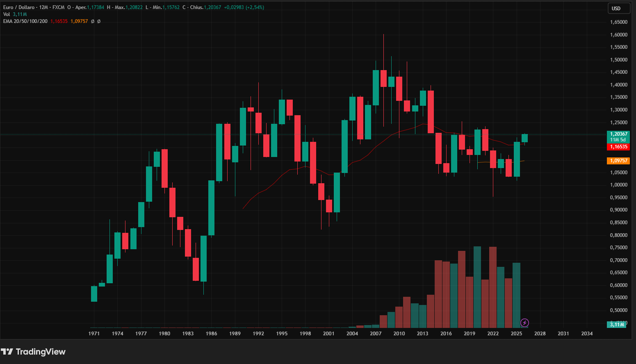The width and height of the screenshot is (636, 364).
Task: Click the 2010 label on the time axis
Action: click(399, 334)
